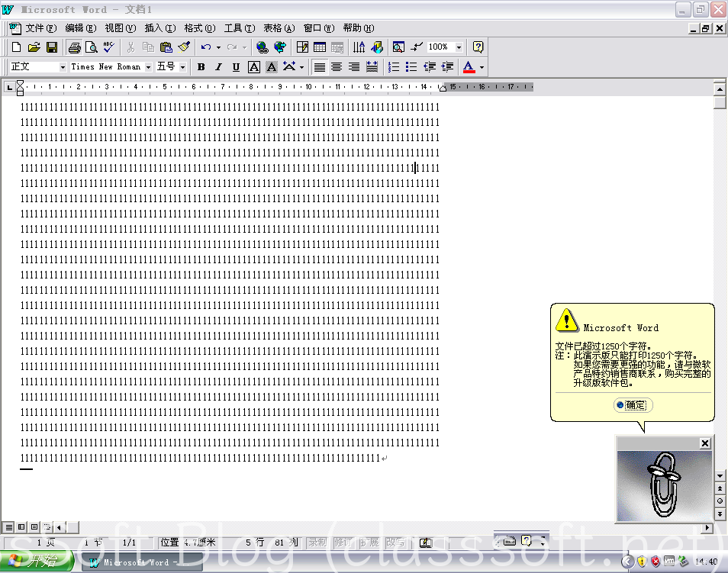This screenshot has height=573, width=728.
Task: Click the Print icon in toolbar
Action: (75, 47)
